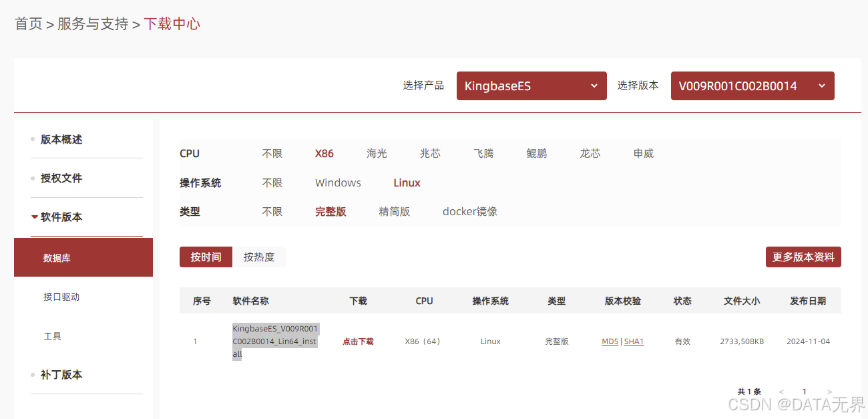
Task: Click the 2024-11-04 release date cell
Action: pyautogui.click(x=808, y=341)
